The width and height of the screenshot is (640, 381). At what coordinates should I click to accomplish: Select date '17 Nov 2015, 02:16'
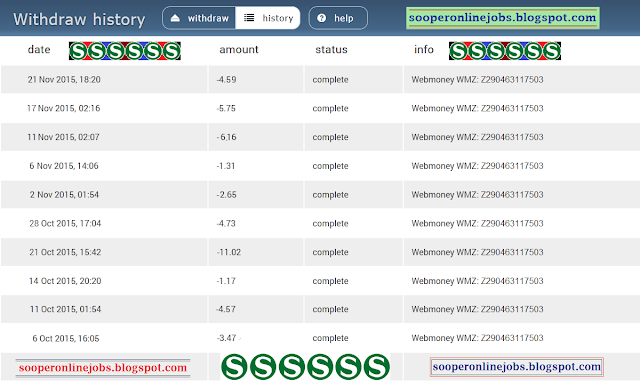click(63, 108)
